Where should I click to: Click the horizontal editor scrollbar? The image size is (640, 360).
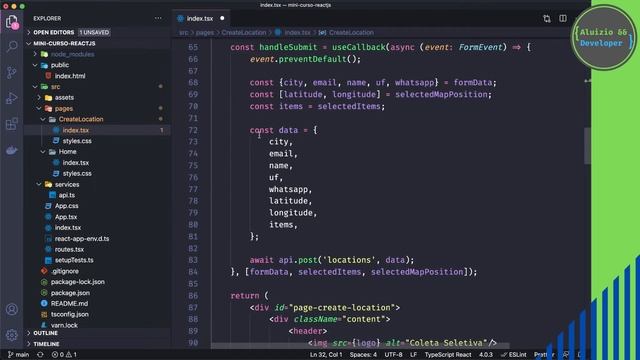tap(360, 346)
